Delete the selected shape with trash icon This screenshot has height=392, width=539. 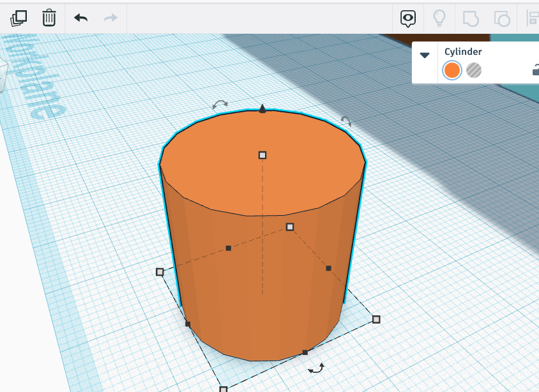(x=49, y=18)
